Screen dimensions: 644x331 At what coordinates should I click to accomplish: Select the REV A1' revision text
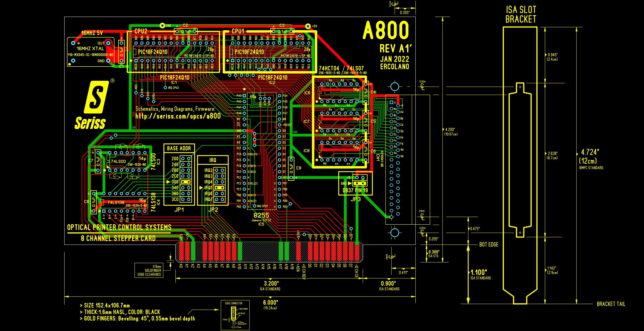395,49
